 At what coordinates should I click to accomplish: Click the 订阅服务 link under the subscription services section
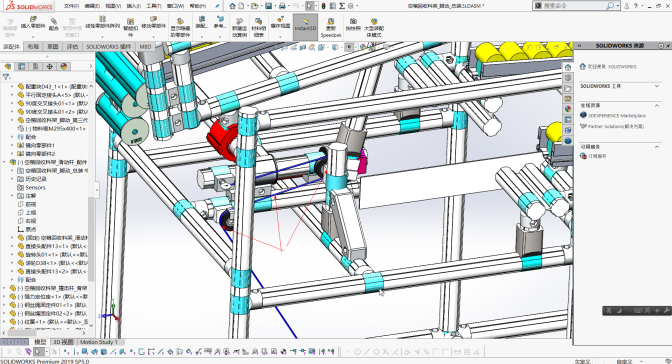pyautogui.click(x=597, y=156)
